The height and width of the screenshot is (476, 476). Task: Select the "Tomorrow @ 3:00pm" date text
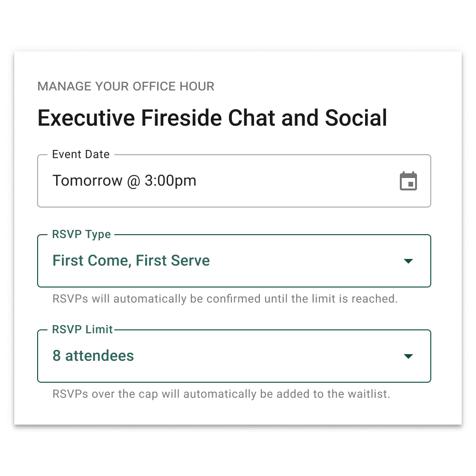124,181
